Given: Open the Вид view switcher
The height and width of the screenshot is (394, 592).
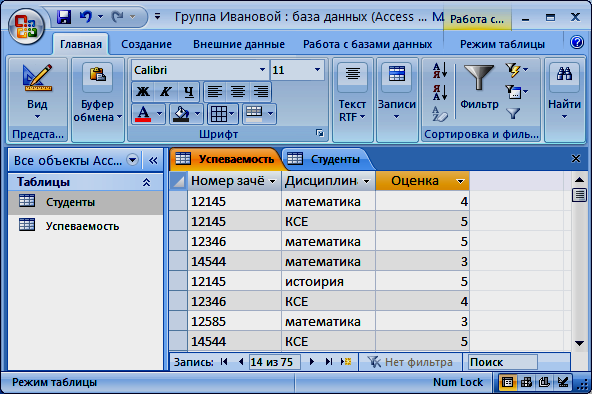Looking at the screenshot, I should tap(37, 93).
